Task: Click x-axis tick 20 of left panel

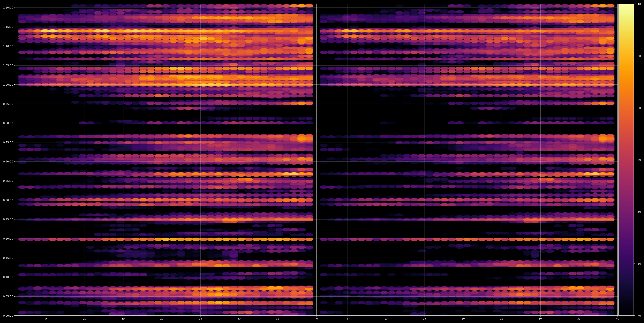Action: 162,319
